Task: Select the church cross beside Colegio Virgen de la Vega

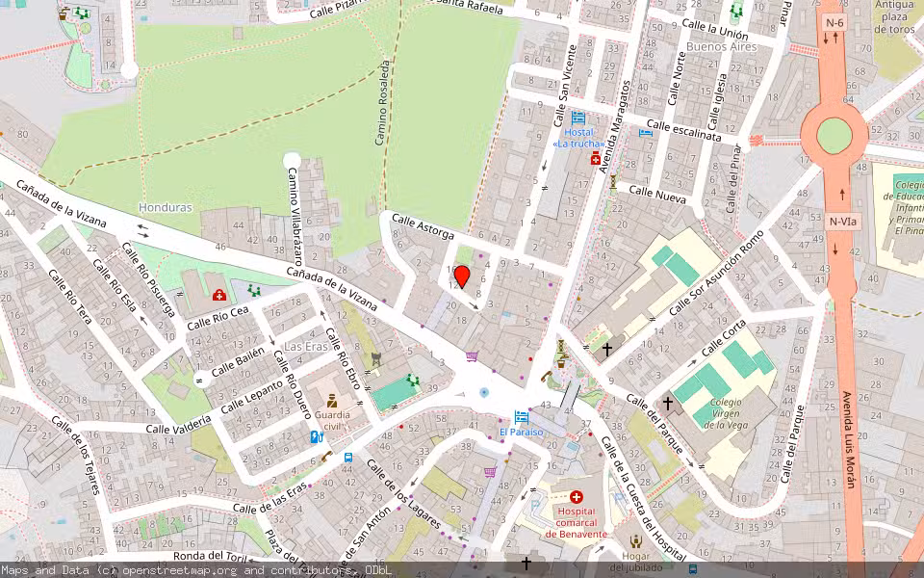Action: 667,403
